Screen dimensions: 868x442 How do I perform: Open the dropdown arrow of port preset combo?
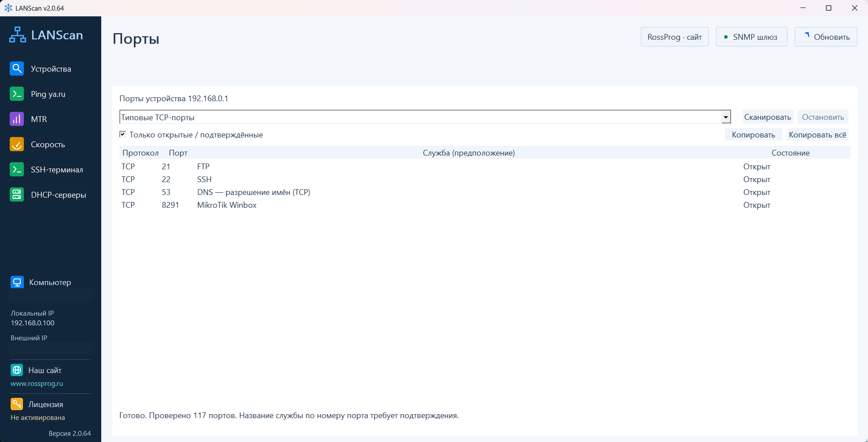pos(726,117)
